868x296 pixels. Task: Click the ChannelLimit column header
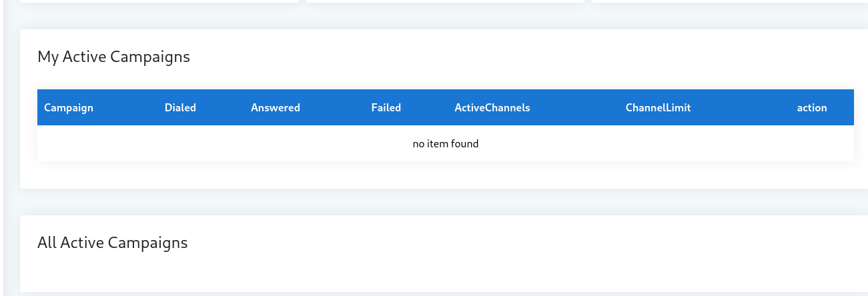point(659,107)
